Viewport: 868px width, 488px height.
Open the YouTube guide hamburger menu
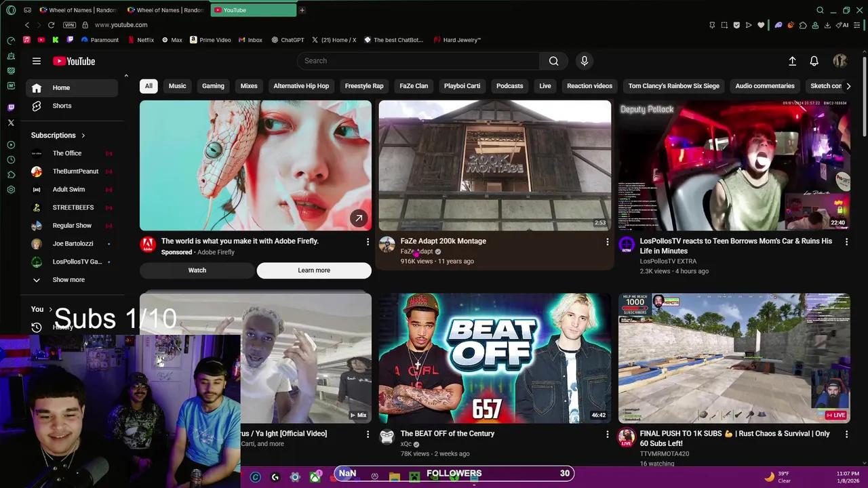37,61
